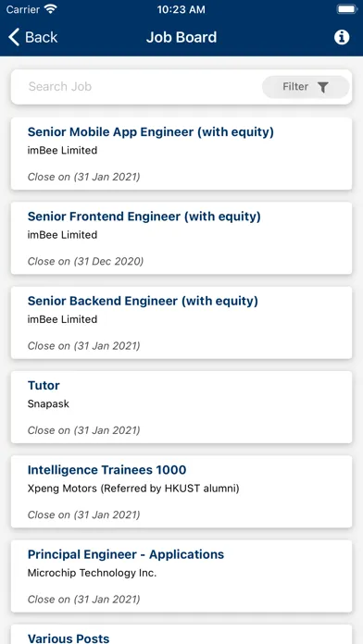
Task: Open Principal Engineer - Applications posting
Action: coord(181,576)
